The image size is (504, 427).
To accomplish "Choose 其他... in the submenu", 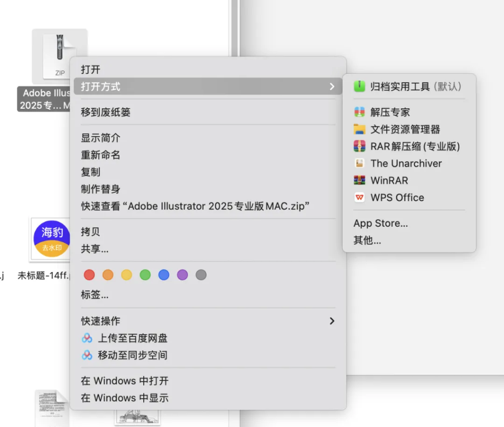I will (x=409, y=240).
